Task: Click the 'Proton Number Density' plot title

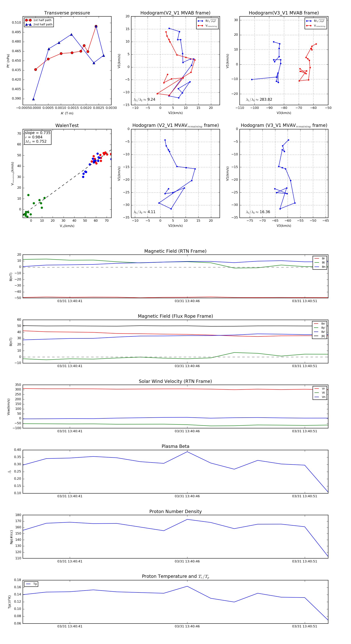Action: (x=175, y=511)
